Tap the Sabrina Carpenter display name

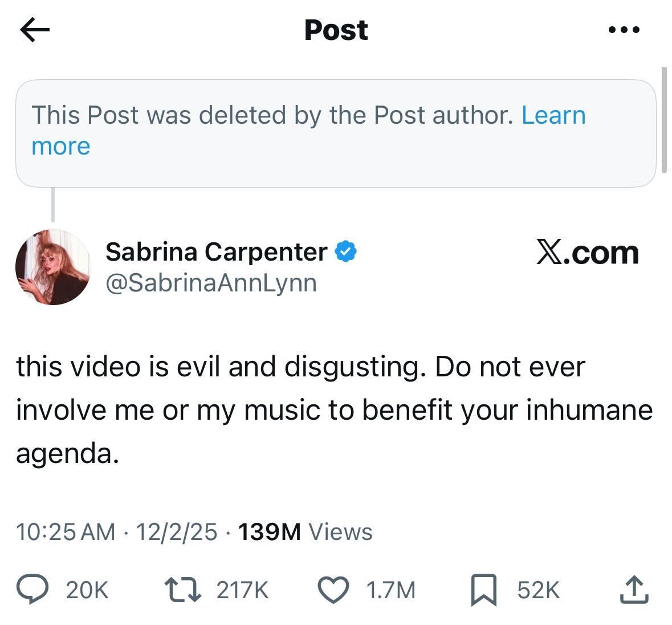pos(216,251)
